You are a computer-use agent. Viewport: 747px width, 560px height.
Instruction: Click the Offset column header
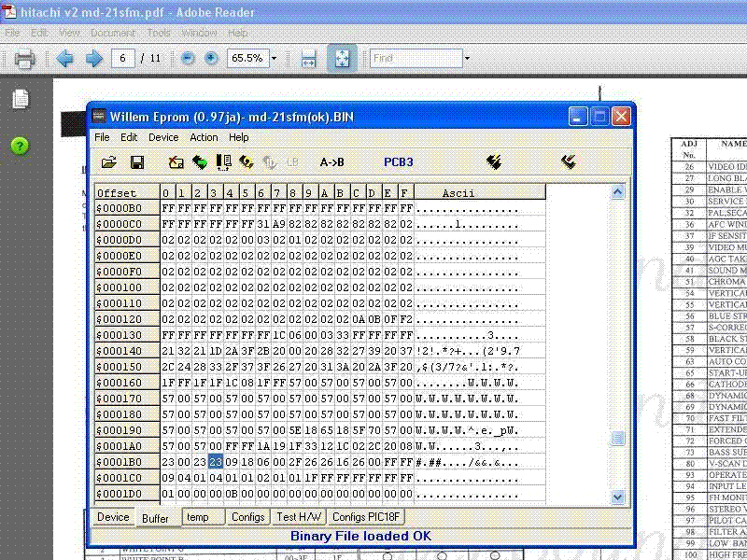click(127, 193)
